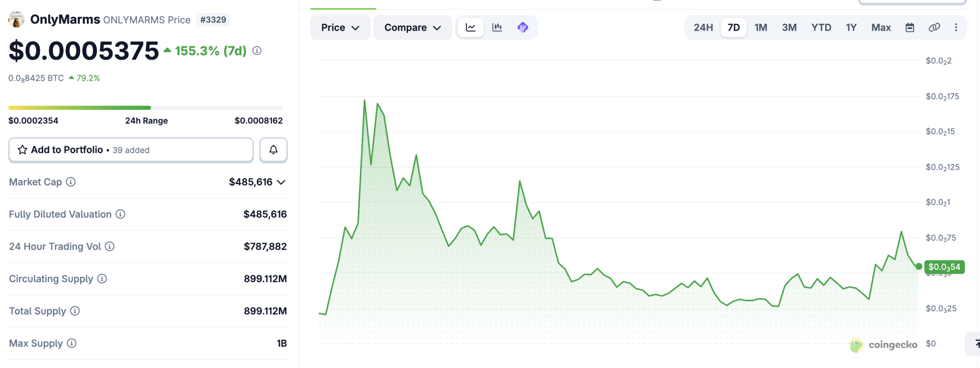Select the 24H time range

pyautogui.click(x=703, y=28)
